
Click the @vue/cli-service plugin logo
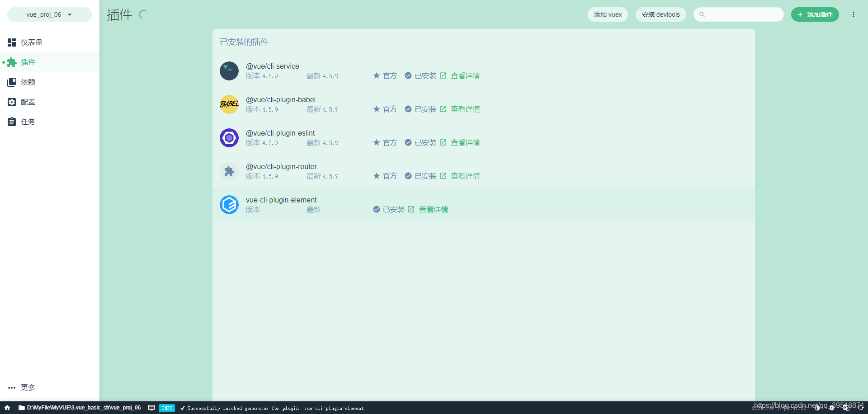[229, 71]
